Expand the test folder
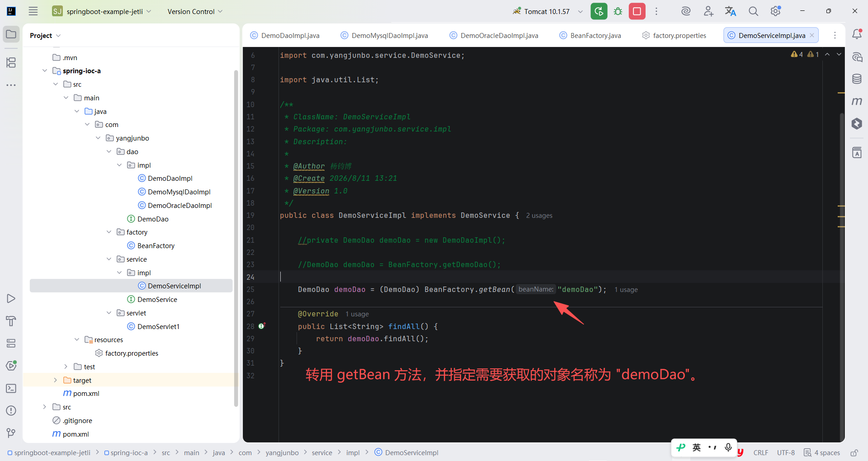The width and height of the screenshot is (868, 461). 66,367
